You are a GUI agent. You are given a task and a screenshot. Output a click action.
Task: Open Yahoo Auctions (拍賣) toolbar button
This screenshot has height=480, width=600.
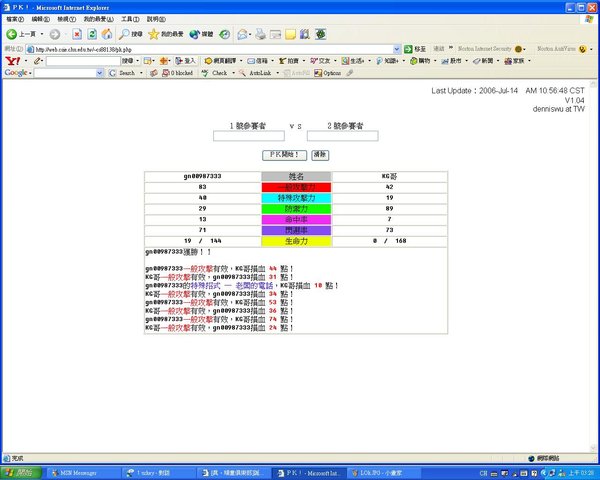tap(289, 61)
